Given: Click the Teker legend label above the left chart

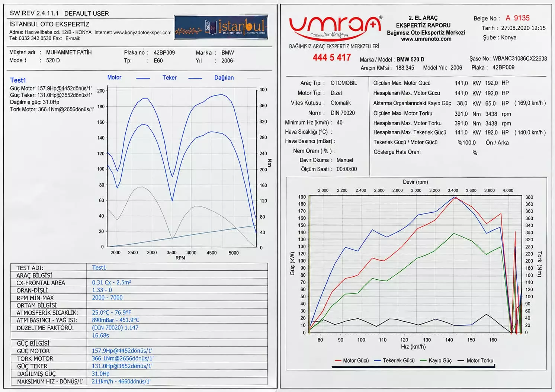Looking at the screenshot, I should pos(170,78).
